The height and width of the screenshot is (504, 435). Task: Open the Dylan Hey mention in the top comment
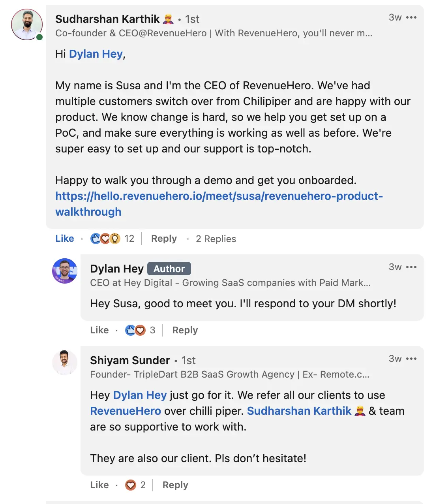[x=96, y=54]
